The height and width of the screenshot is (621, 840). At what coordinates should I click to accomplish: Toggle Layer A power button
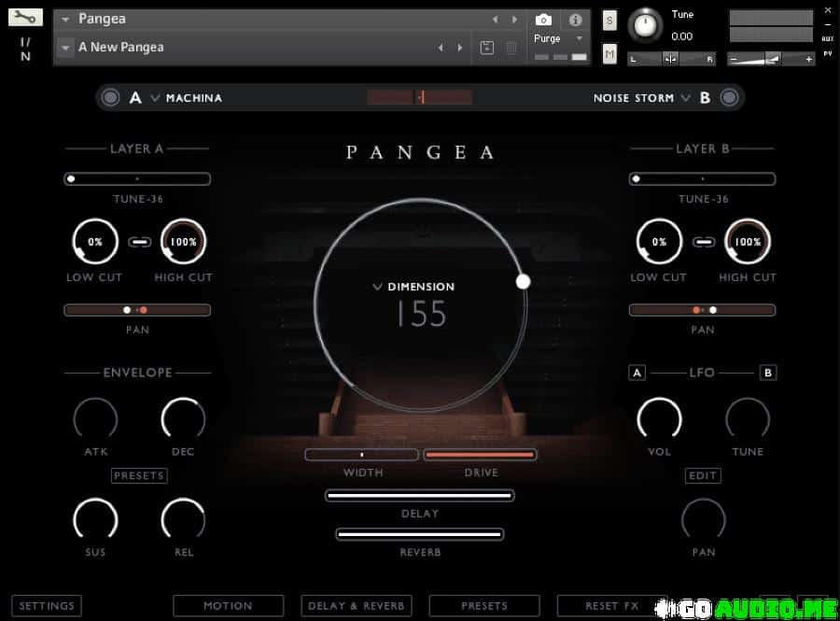tap(111, 97)
